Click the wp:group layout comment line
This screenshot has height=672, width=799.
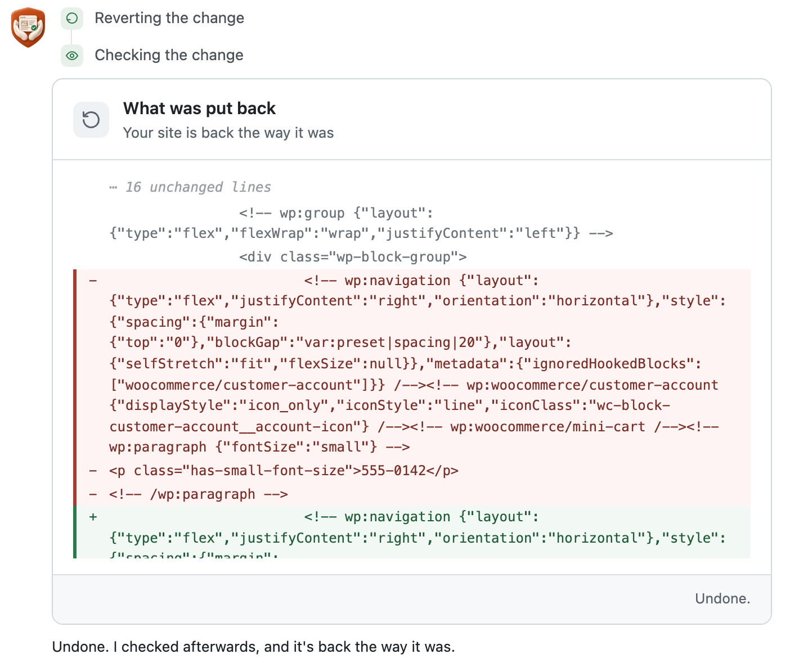412,223
